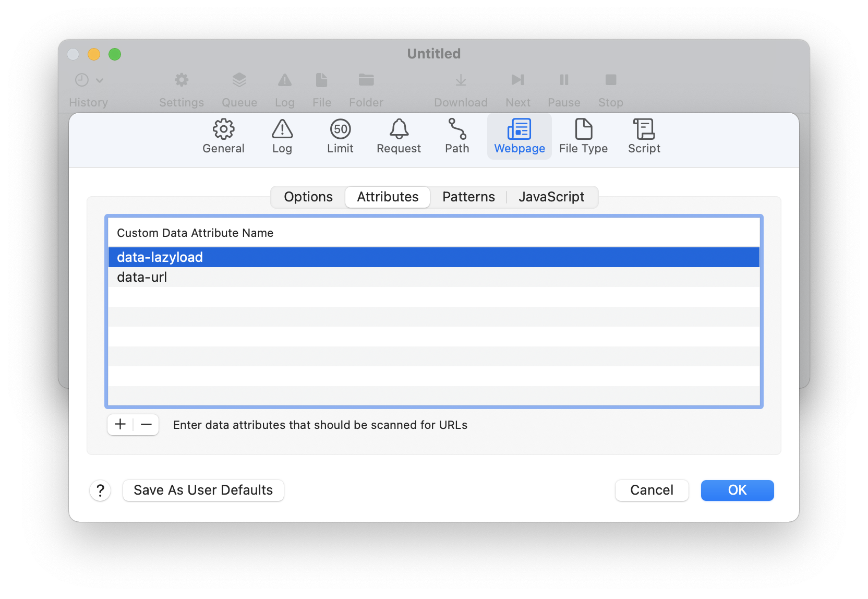Open the General settings pane
Viewport: 868px width, 599px height.
(x=223, y=136)
